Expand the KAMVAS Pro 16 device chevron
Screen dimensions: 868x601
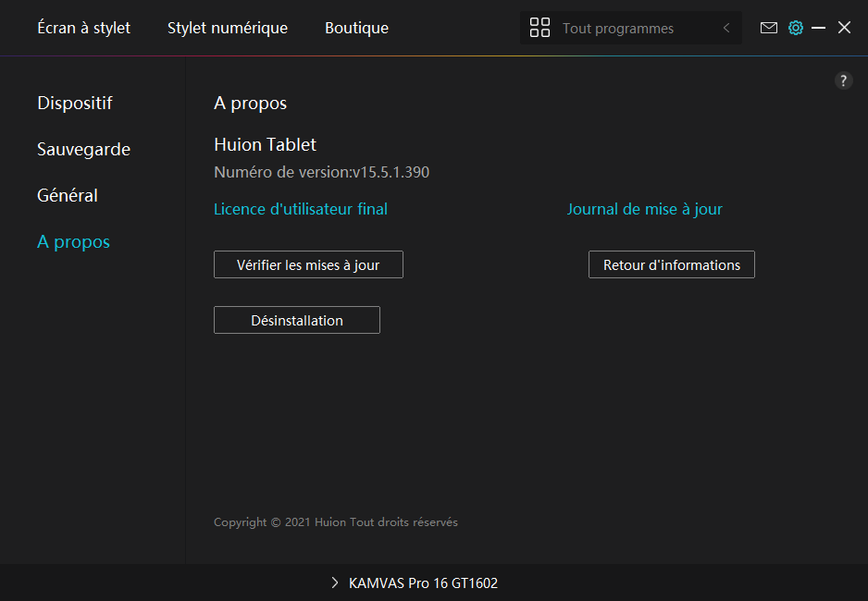coord(335,583)
